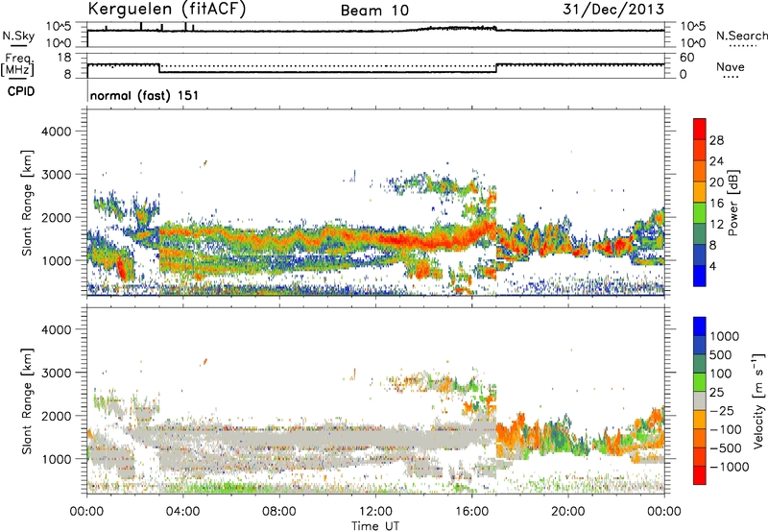
Task: Click the 'Power [dB]' axis label
Action: click(732, 203)
